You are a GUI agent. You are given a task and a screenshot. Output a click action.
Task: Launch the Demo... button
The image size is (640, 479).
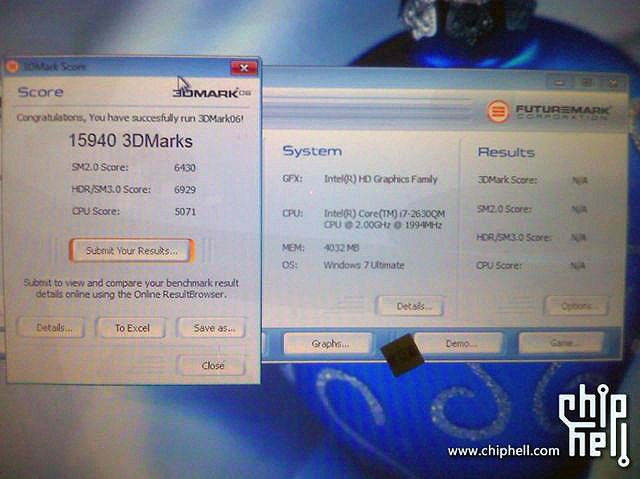click(460, 343)
